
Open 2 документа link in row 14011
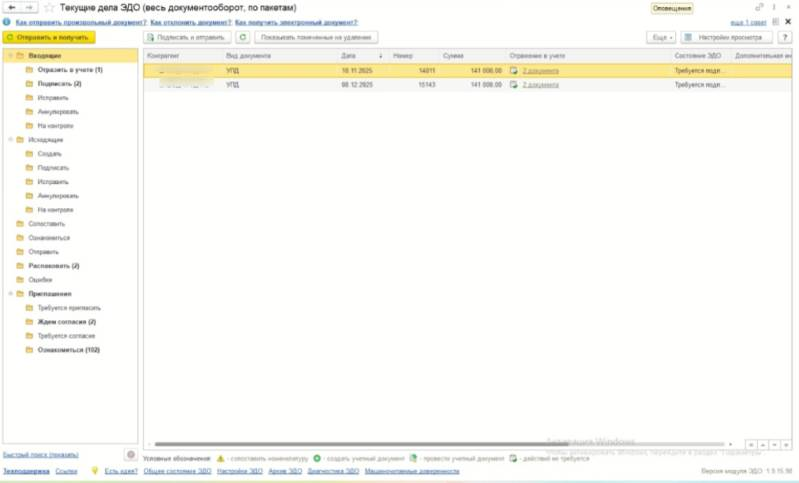click(540, 71)
